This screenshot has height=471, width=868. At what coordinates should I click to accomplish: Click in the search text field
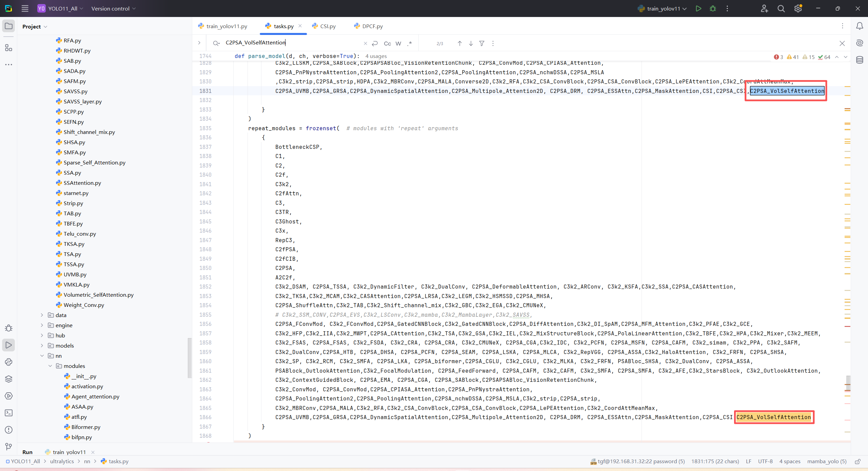click(292, 43)
